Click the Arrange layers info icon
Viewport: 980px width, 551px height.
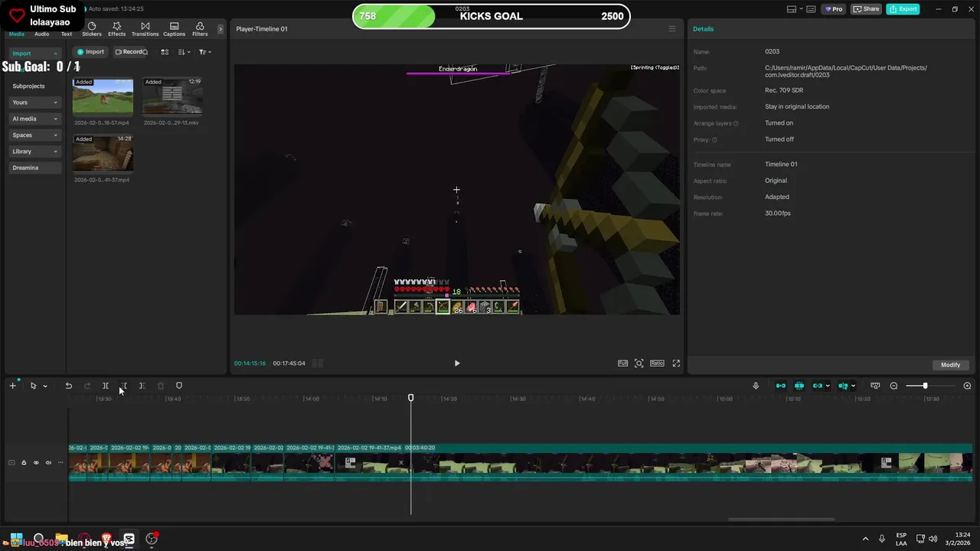click(x=737, y=123)
